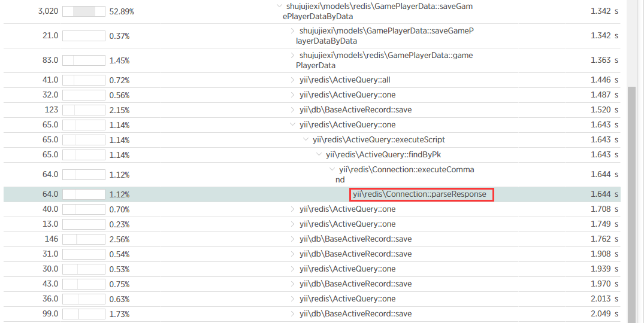Viewport: 644px width, 323px height.
Task: Collapse the ActiveQuery::findByPk chevron
Action: tap(319, 155)
